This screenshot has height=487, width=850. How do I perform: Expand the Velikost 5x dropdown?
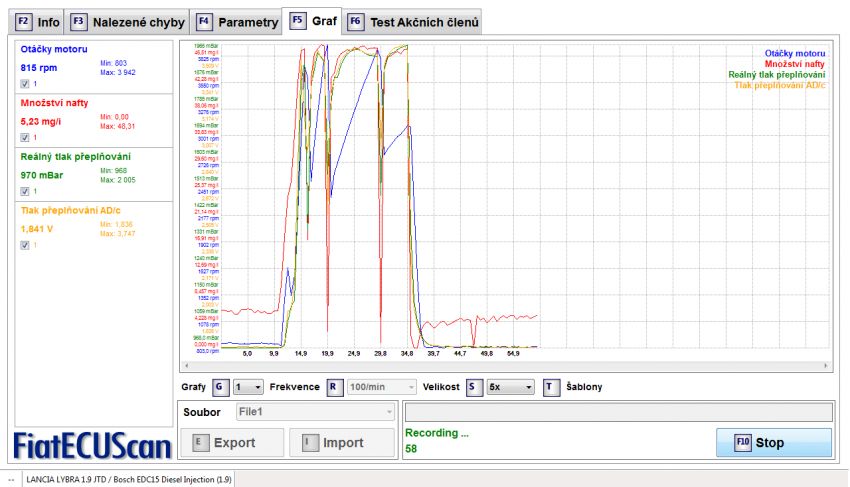pos(509,387)
